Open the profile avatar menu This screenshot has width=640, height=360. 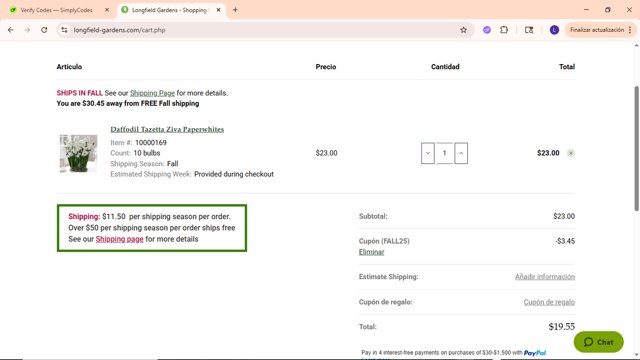(554, 30)
